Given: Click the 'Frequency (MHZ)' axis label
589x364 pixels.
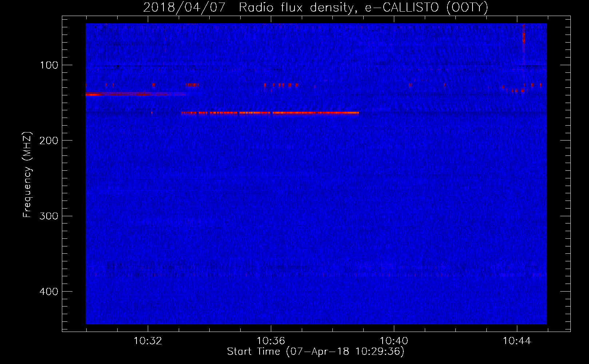Looking at the screenshot, I should click(27, 175).
